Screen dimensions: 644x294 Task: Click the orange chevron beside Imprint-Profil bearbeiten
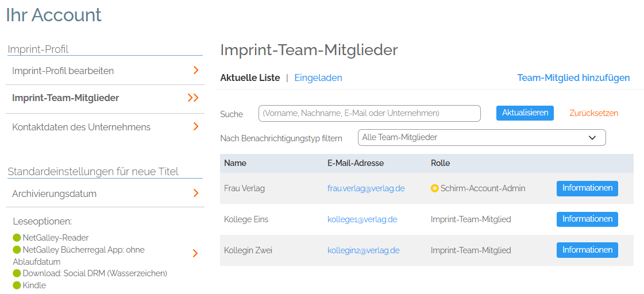click(x=196, y=70)
